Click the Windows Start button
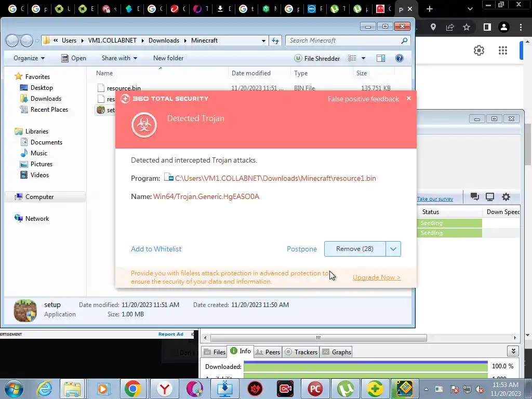Viewport: 532px width, 399px height. point(14,389)
